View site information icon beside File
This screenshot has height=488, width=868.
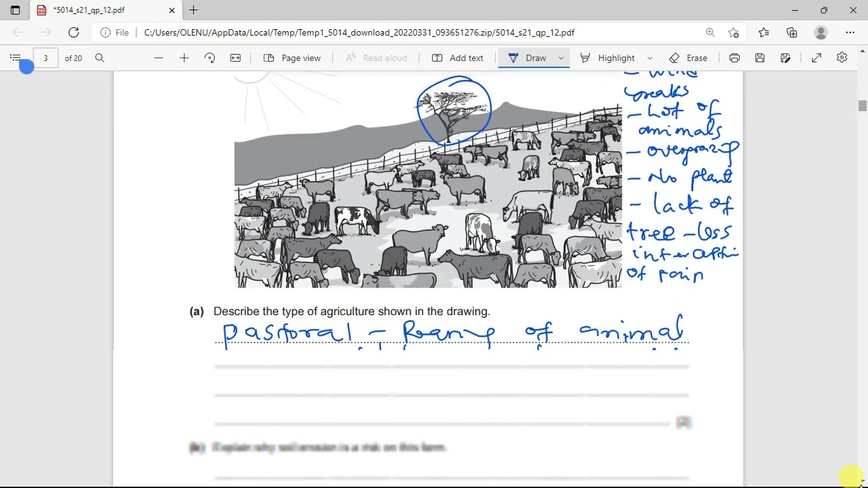coord(105,33)
